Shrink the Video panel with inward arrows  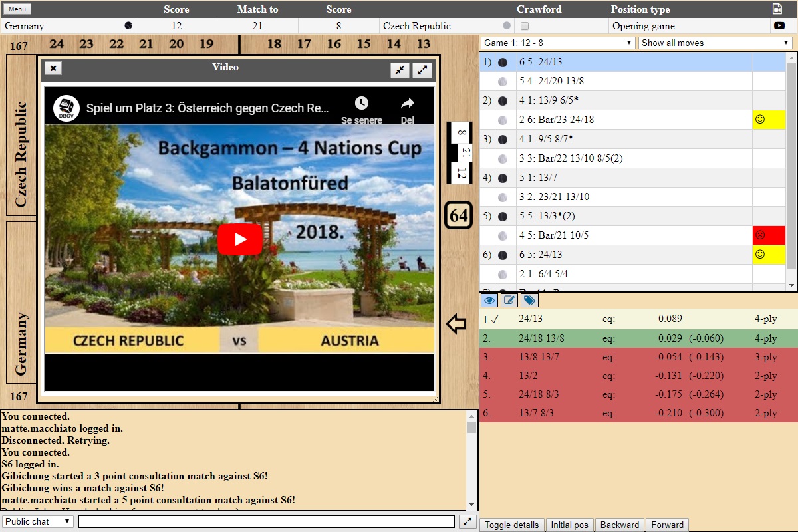click(x=400, y=70)
